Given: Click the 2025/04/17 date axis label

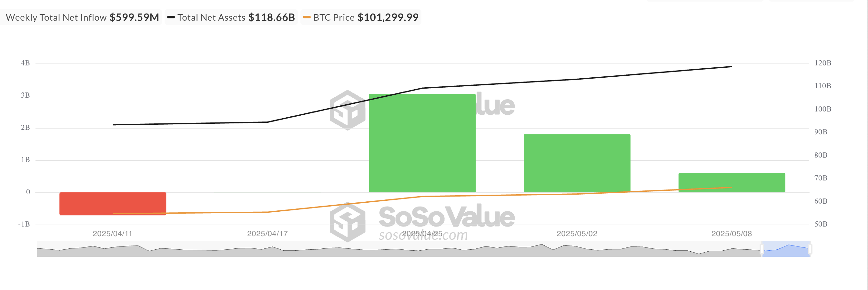Looking at the screenshot, I should [x=267, y=234].
